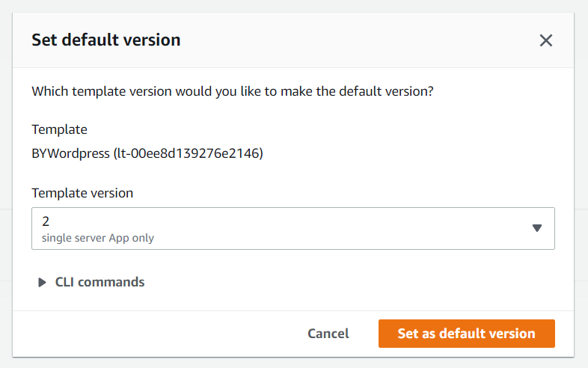Screen dimensions: 588x368
Task: Select the Template version combo box
Action: [293, 228]
